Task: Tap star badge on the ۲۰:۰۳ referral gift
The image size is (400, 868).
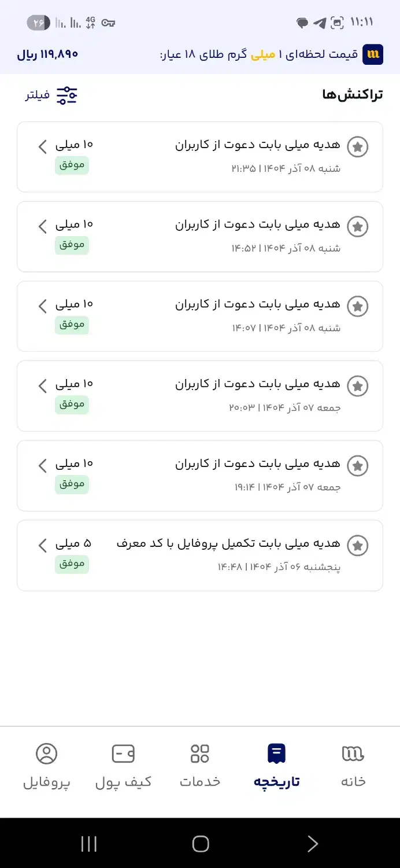Action: (358, 386)
